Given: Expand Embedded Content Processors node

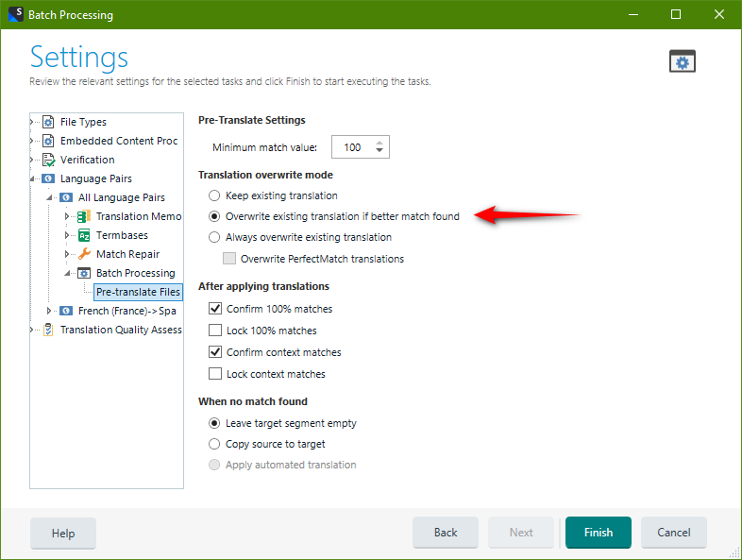Looking at the screenshot, I should (32, 141).
